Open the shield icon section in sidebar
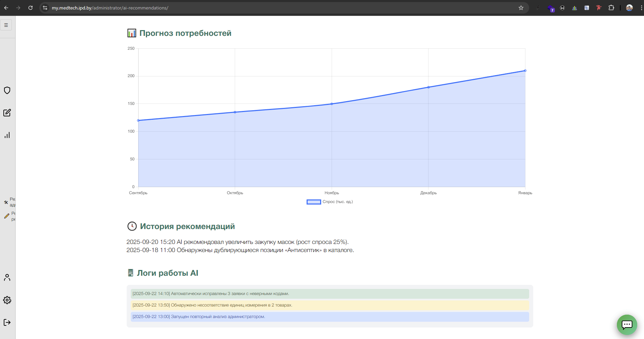This screenshot has height=339, width=644. click(x=7, y=90)
